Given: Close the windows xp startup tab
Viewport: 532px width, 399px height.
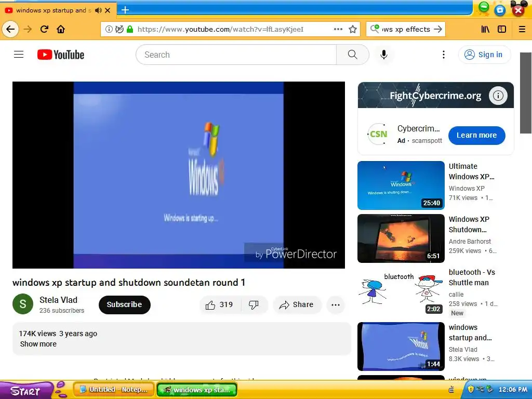Looking at the screenshot, I should click(x=108, y=10).
